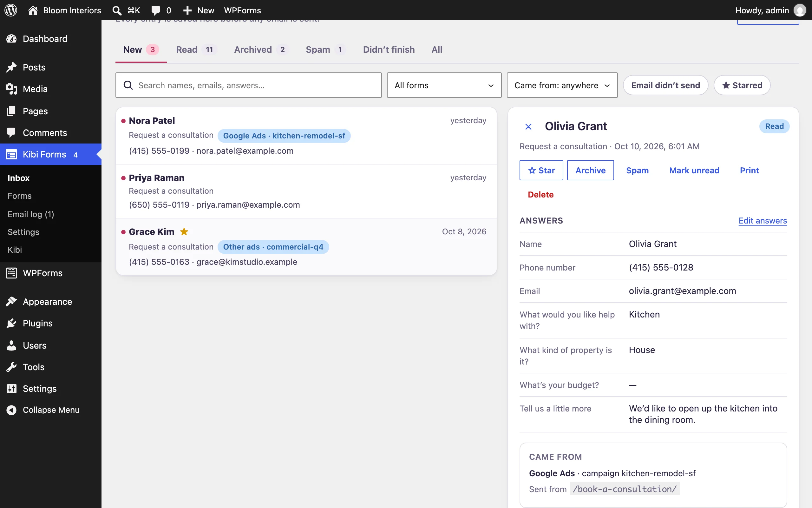Open the Posts pin menu item
The width and height of the screenshot is (812, 508).
click(x=51, y=67)
